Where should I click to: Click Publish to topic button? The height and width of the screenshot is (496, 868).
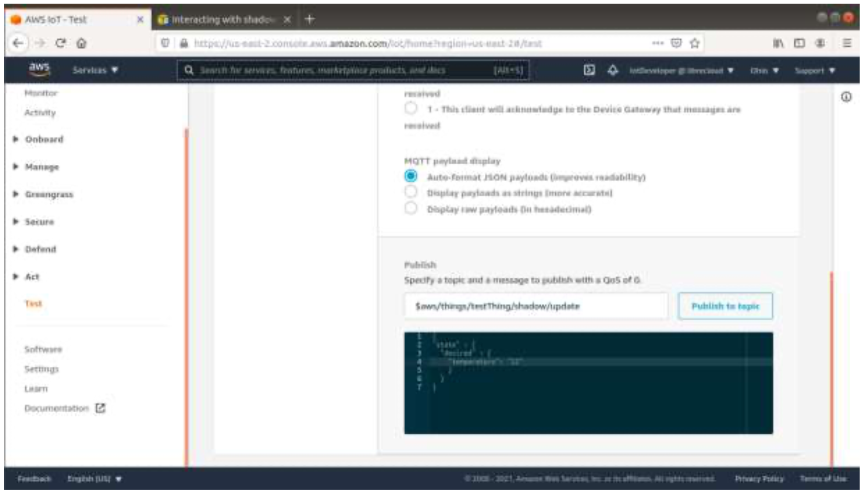725,306
